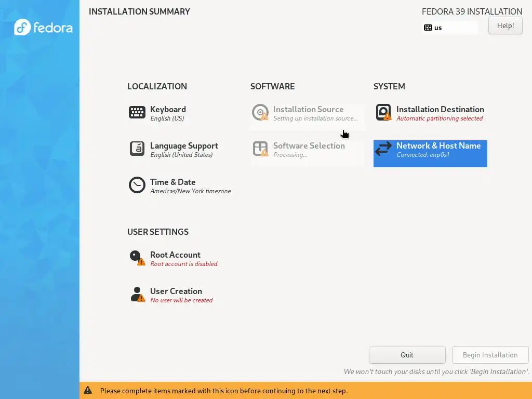
Task: Click 'Setting up installation source...' text
Action: (315, 118)
